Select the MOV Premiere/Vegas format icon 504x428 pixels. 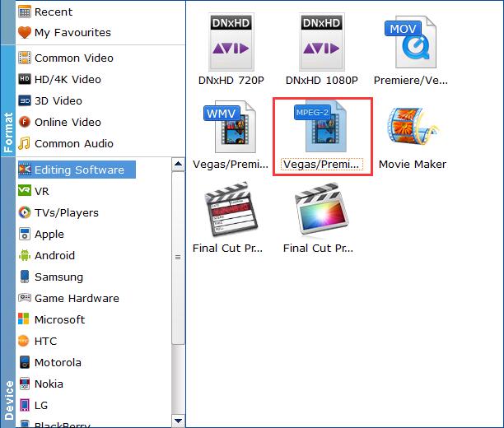pos(412,43)
